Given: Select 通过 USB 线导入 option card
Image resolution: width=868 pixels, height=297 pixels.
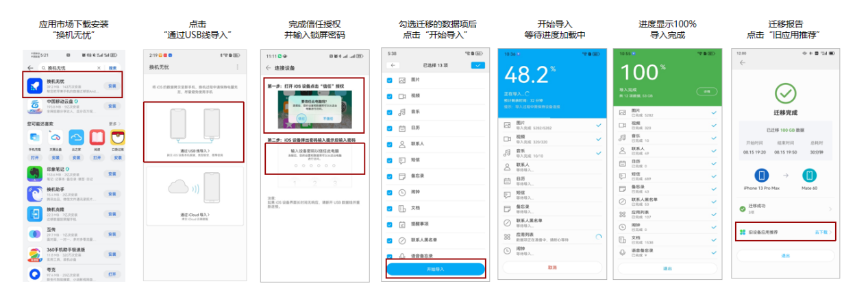Looking at the screenshot, I should click(x=194, y=131).
